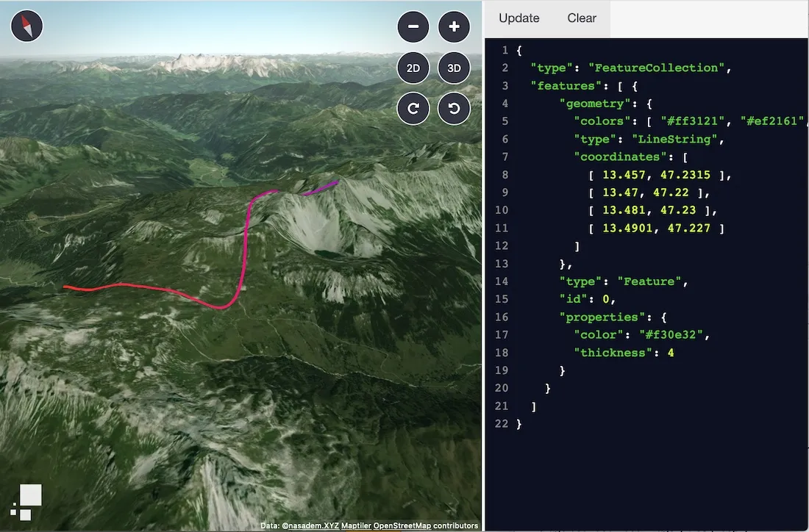Click the compass to reset north orientation
The image size is (809, 532).
26,26
